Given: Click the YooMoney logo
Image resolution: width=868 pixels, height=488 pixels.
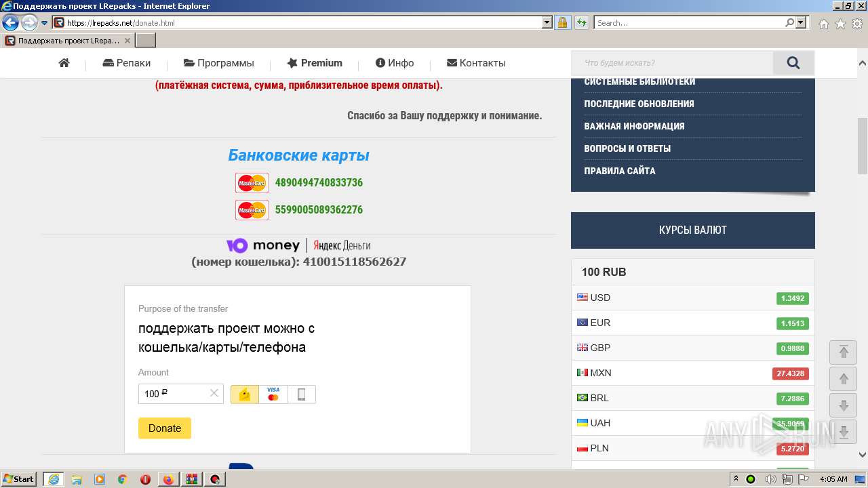Looking at the screenshot, I should click(263, 245).
